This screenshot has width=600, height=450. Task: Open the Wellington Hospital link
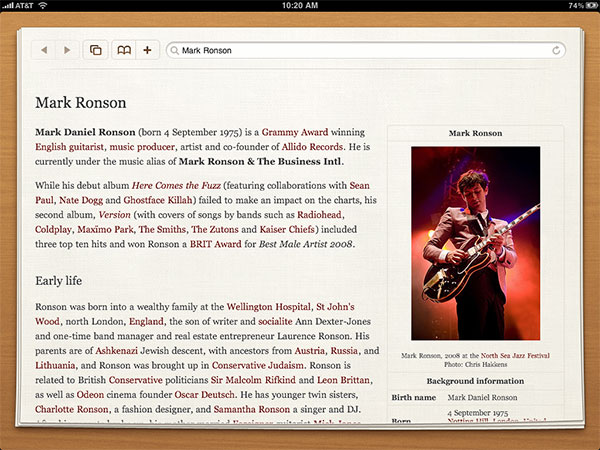(269, 307)
